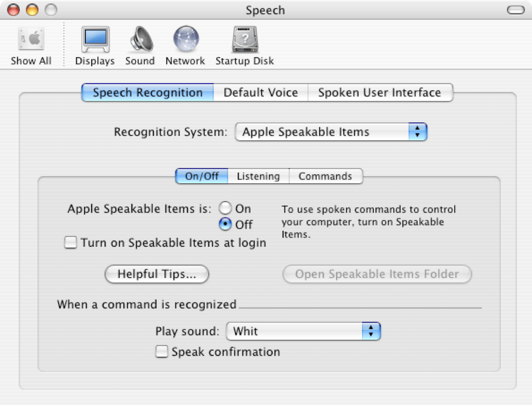Viewport: 532px width, 405px height.
Task: Enable Turn on Speakable Items at login
Action: (x=70, y=243)
